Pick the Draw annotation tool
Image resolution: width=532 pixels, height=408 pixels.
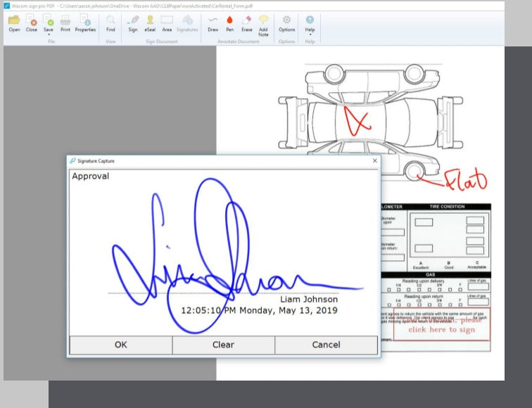[213, 23]
